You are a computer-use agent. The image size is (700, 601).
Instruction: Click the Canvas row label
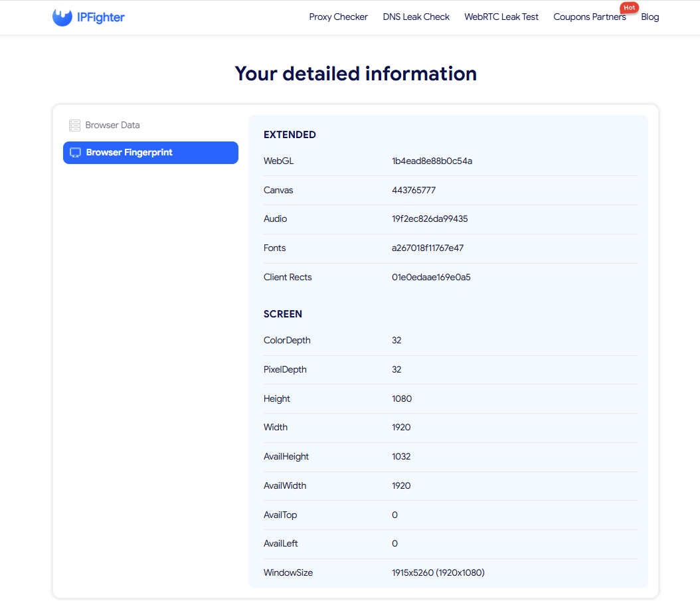(278, 190)
